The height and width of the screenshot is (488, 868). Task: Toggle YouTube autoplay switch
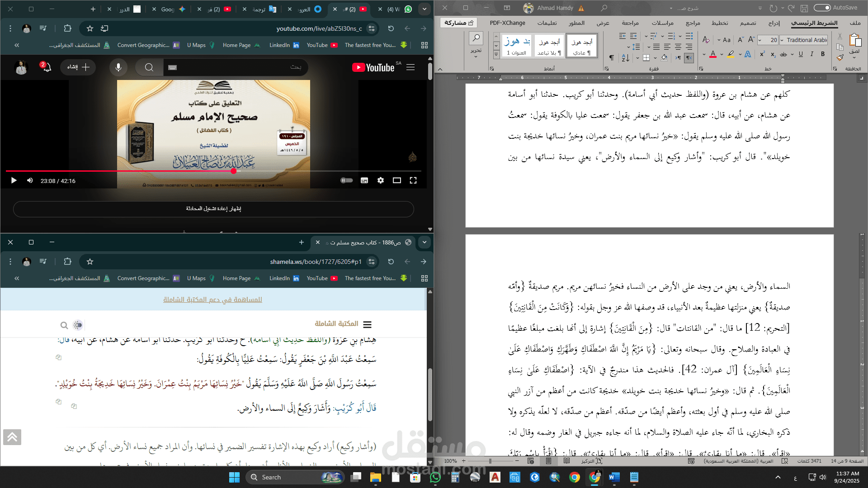pos(347,180)
